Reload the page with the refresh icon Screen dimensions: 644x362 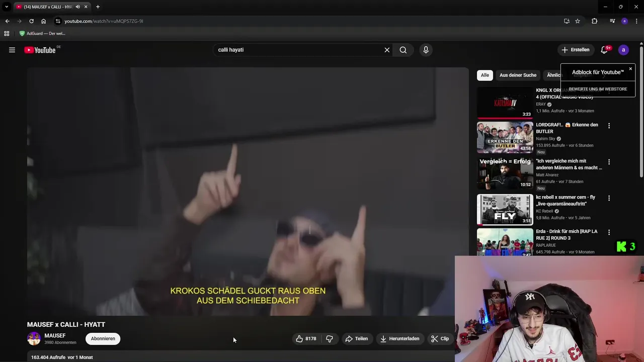(x=31, y=21)
